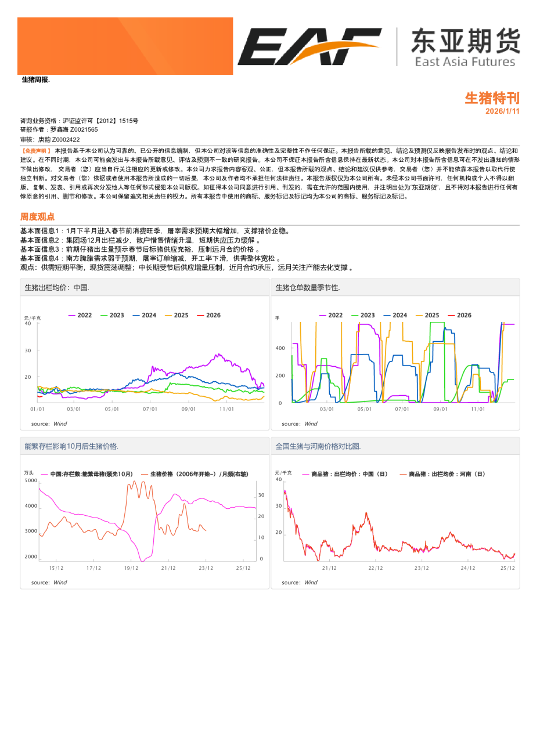Click the 【免责声明】 label in the disclaimer
The height and width of the screenshot is (756, 540).
click(35, 151)
